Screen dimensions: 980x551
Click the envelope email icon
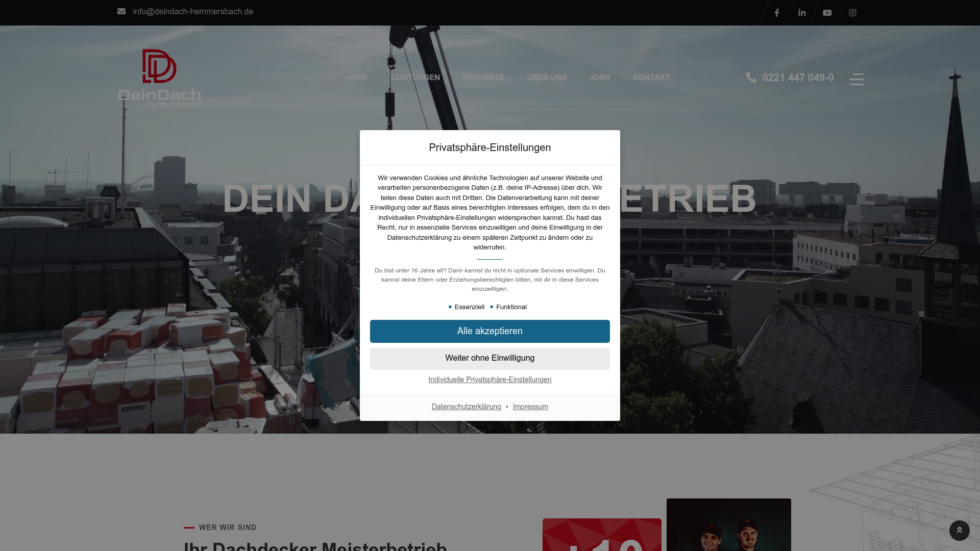(x=121, y=11)
